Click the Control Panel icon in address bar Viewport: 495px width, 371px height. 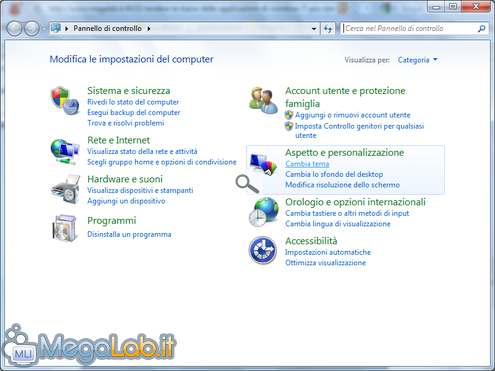point(56,28)
